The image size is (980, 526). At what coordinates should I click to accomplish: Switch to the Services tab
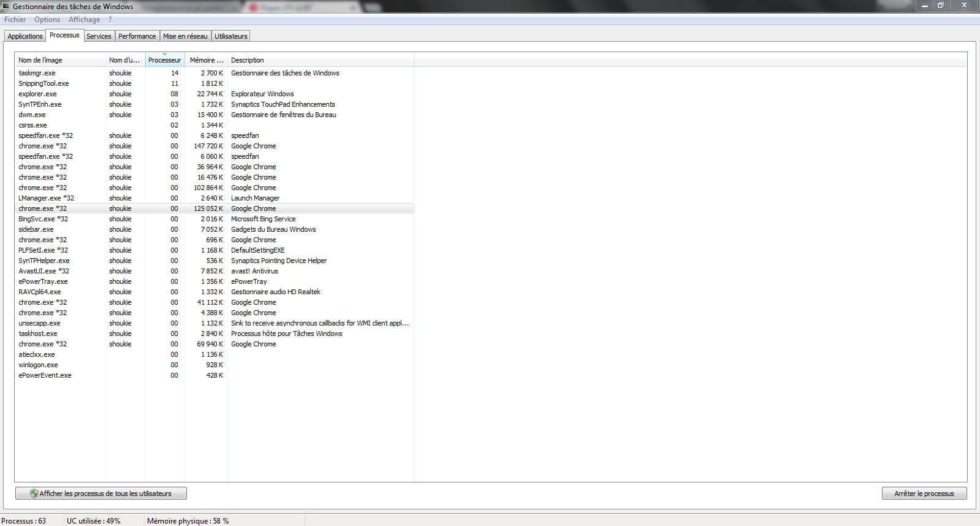tap(99, 36)
